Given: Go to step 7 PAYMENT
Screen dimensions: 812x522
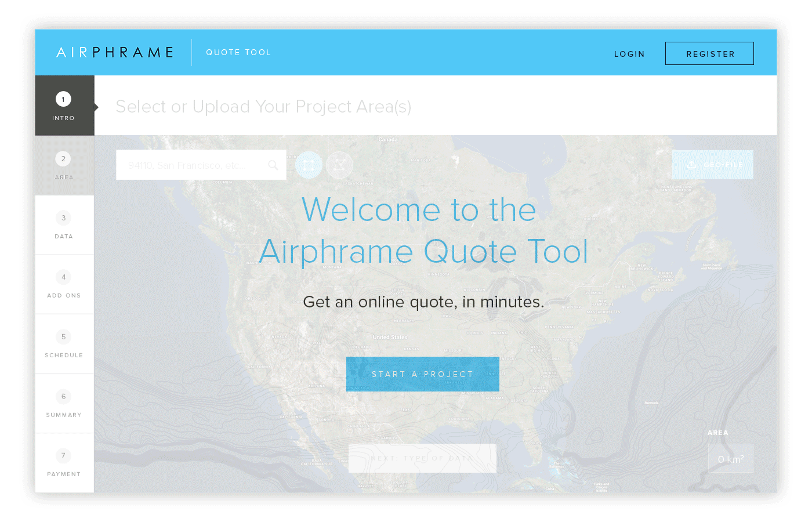Looking at the screenshot, I should [x=64, y=463].
